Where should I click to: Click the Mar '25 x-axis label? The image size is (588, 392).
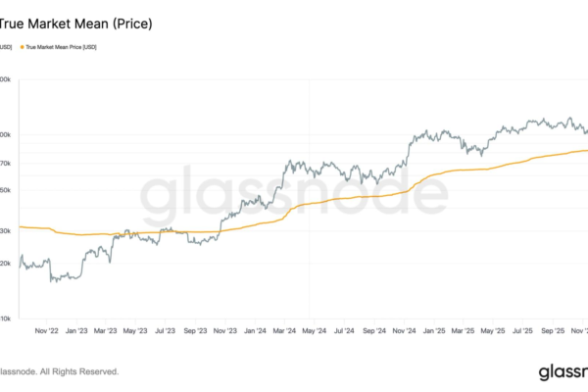[464, 332]
